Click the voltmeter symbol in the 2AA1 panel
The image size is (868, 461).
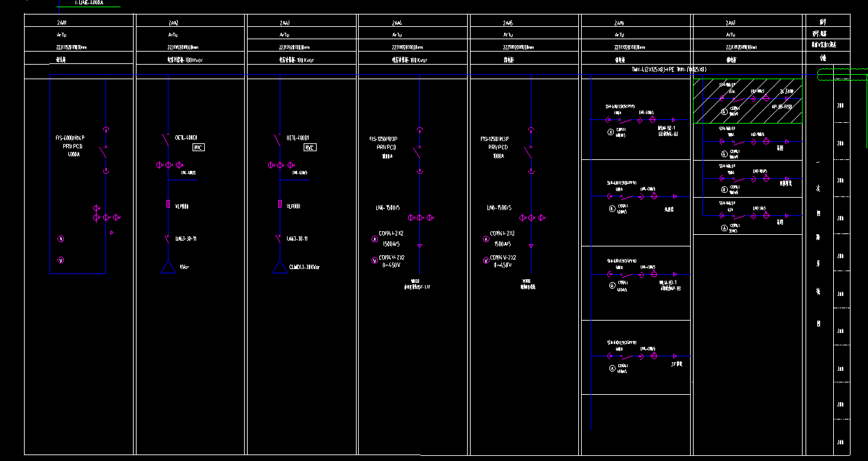61,260
